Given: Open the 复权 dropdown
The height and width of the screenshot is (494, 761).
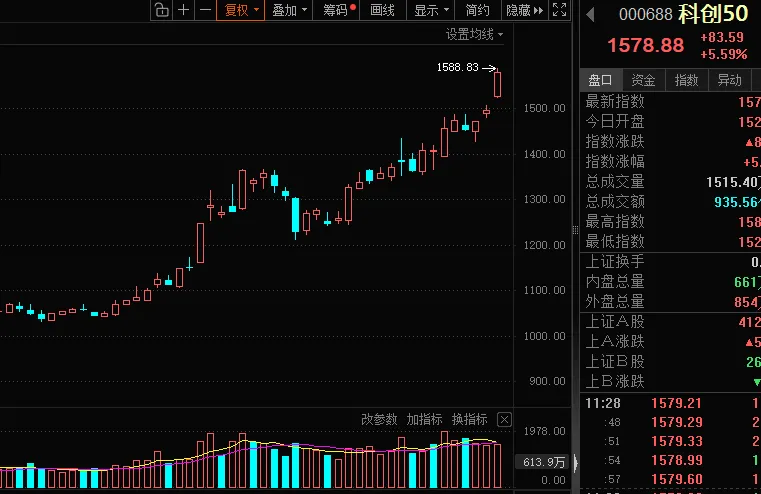Looking at the screenshot, I should pyautogui.click(x=242, y=10).
